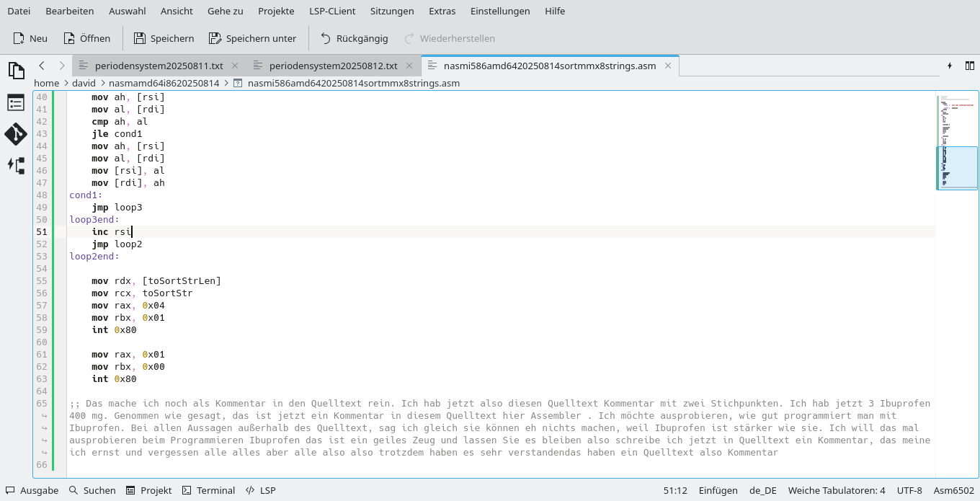
Task: Open the Symbols outline sidebar panel
Action: coord(15,102)
